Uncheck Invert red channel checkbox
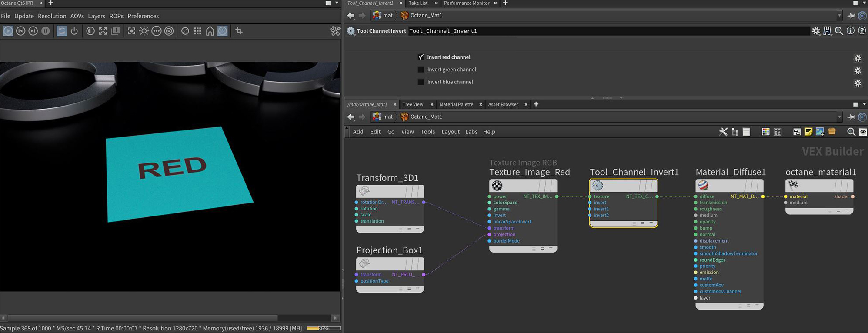This screenshot has width=868, height=333. click(421, 57)
